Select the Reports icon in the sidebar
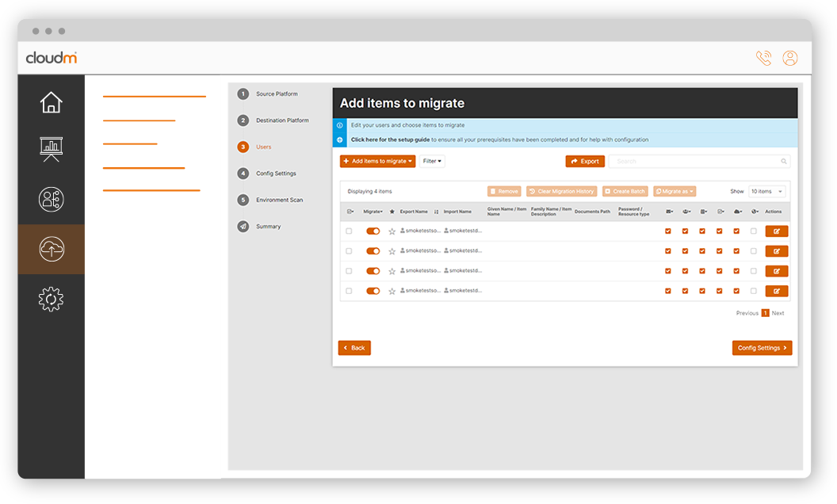This screenshot has width=837, height=504. point(51,150)
